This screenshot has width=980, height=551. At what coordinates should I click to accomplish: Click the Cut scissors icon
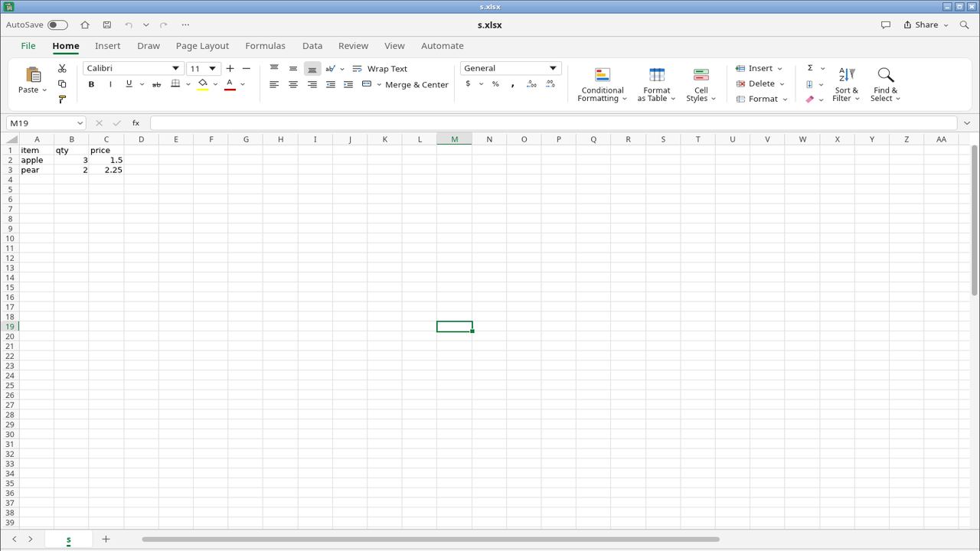point(62,69)
